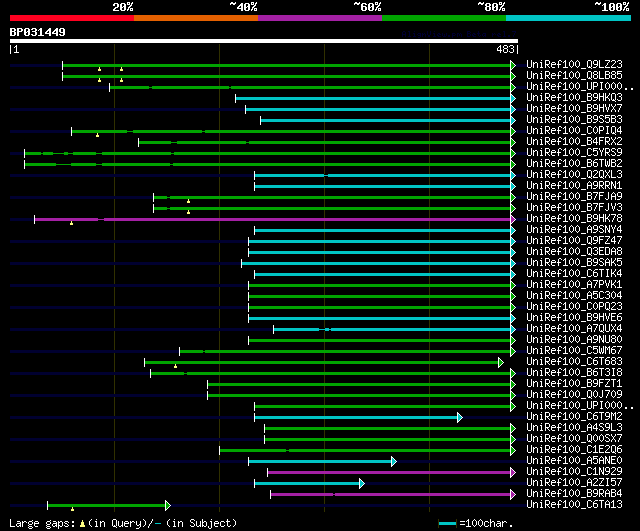Click the yellow gap marker under C6T683 bar
The width and height of the screenshot is (640, 531).
pos(176,366)
